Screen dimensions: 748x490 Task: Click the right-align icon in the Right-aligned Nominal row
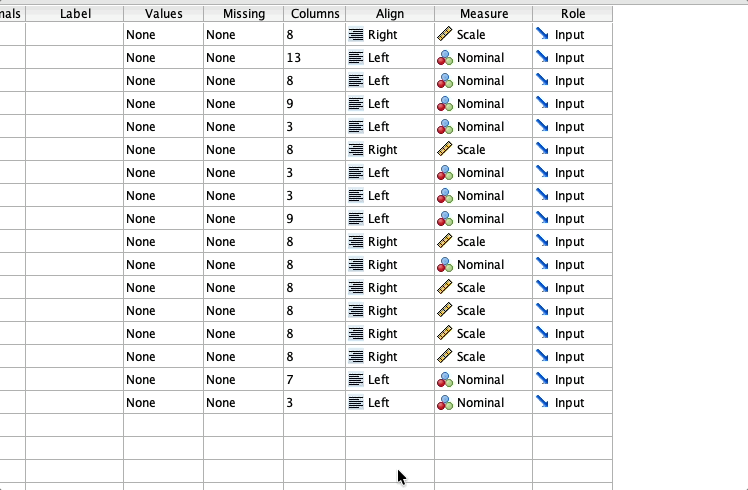pos(356,265)
